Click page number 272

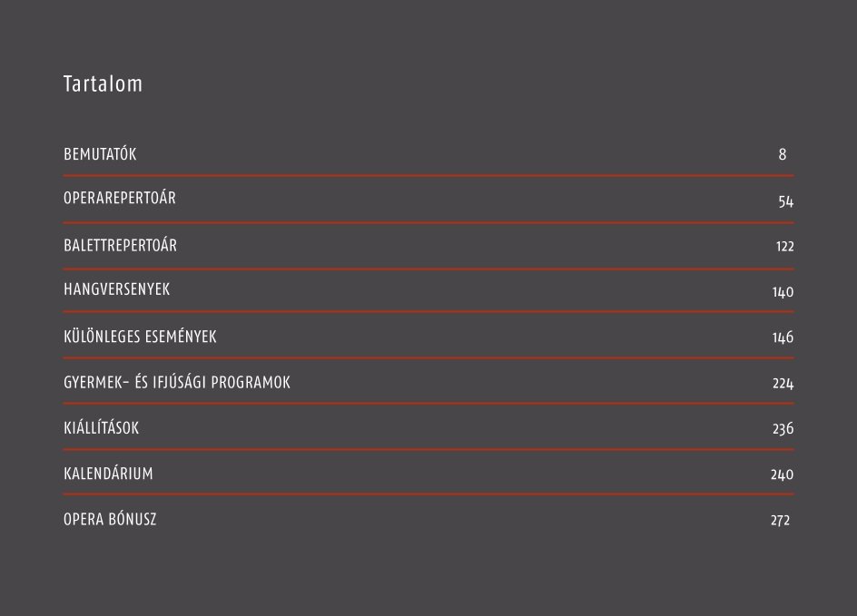(780, 520)
